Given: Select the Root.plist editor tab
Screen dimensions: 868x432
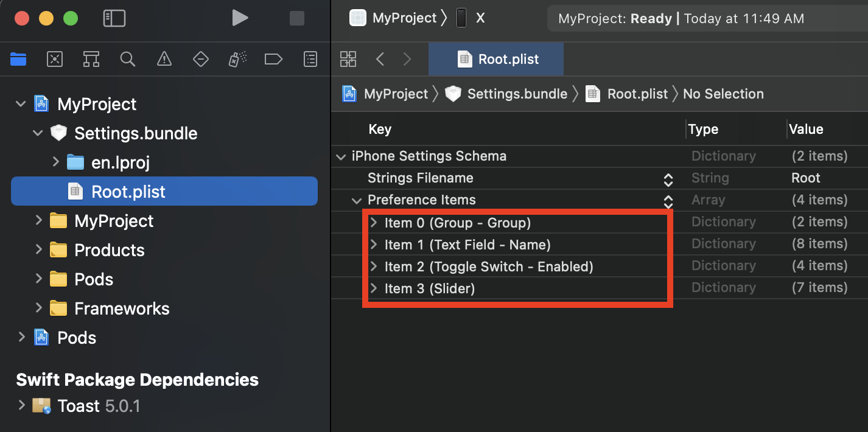Looking at the screenshot, I should [497, 59].
